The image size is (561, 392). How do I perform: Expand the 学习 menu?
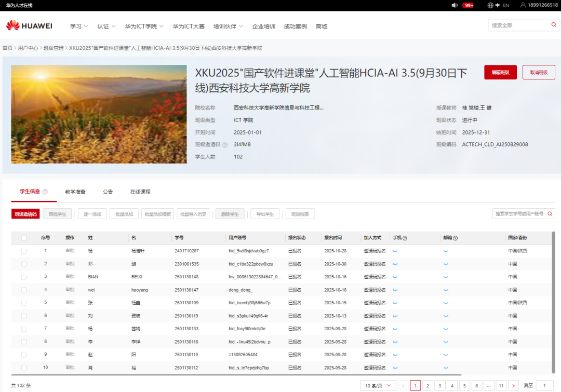79,26
